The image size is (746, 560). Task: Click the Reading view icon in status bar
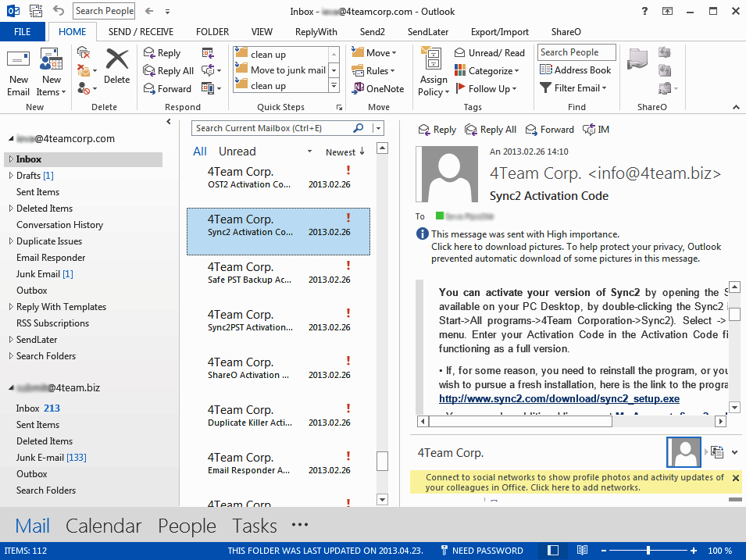(x=582, y=551)
